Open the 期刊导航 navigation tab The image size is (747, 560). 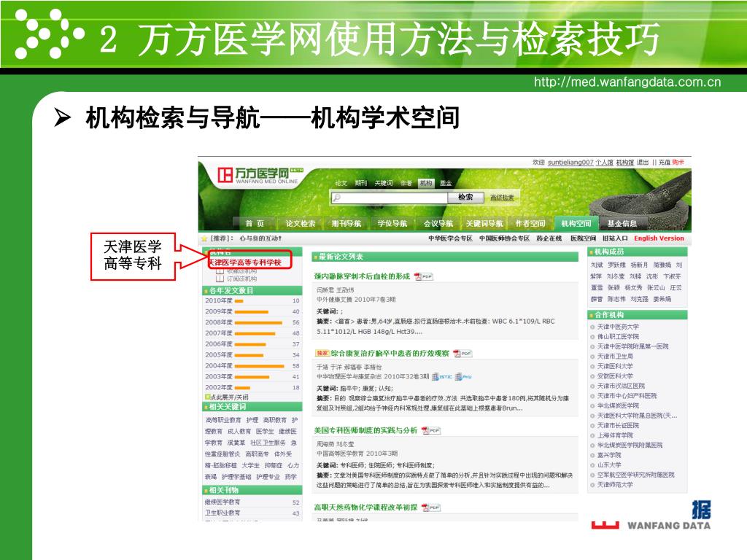[347, 223]
